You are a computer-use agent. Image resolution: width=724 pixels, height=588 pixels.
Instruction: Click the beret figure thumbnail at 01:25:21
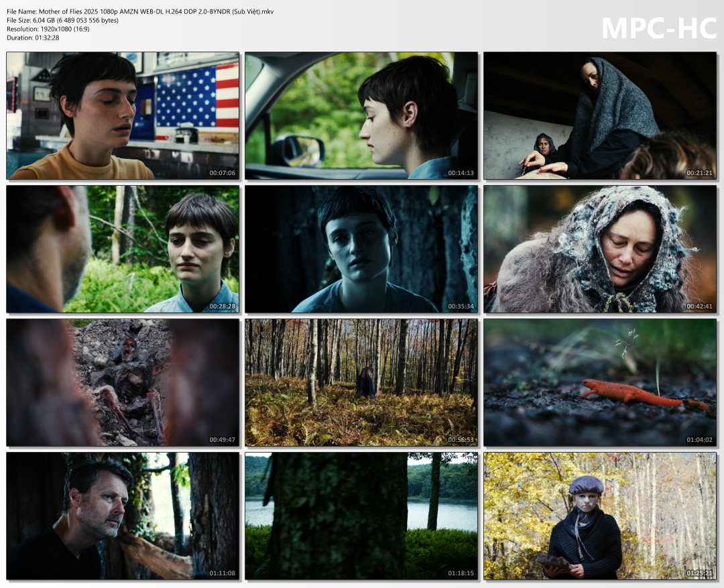click(600, 516)
